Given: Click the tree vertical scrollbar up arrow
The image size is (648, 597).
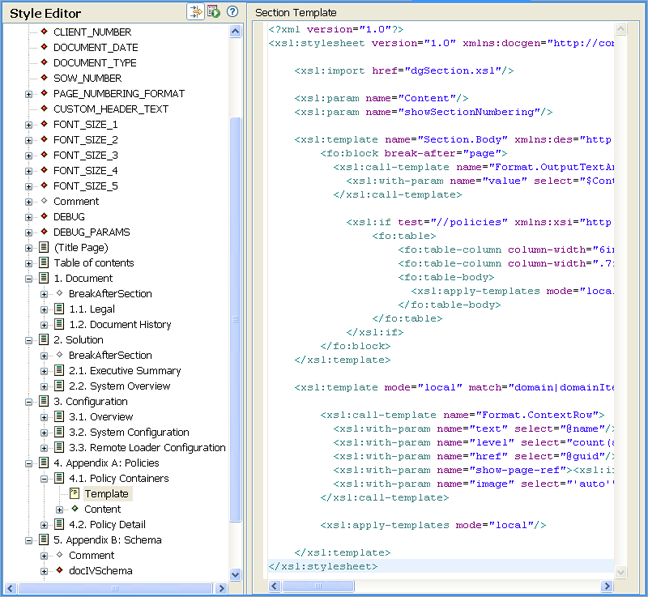Looking at the screenshot, I should tap(235, 31).
